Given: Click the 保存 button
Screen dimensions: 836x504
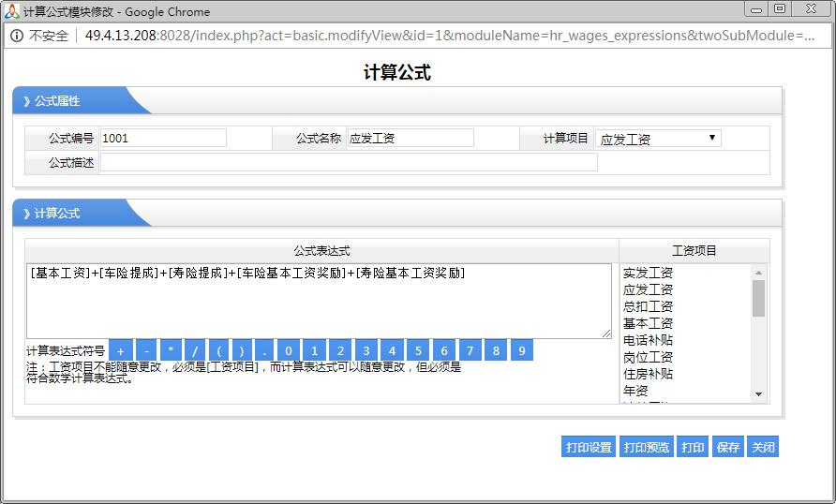Looking at the screenshot, I should (x=728, y=447).
